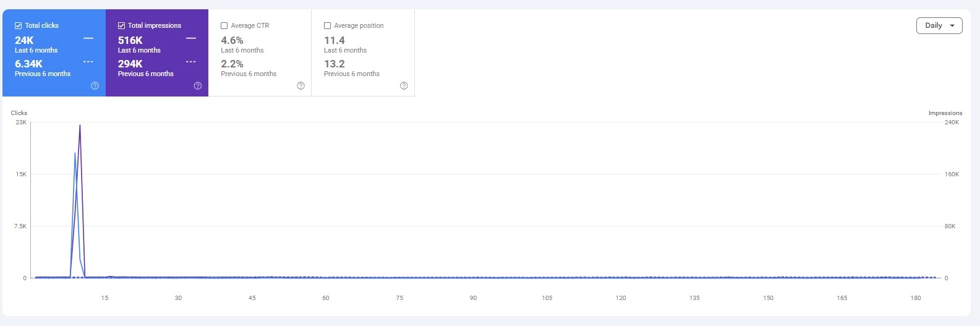
Task: Select the Average CTR metric card
Action: tap(260, 53)
